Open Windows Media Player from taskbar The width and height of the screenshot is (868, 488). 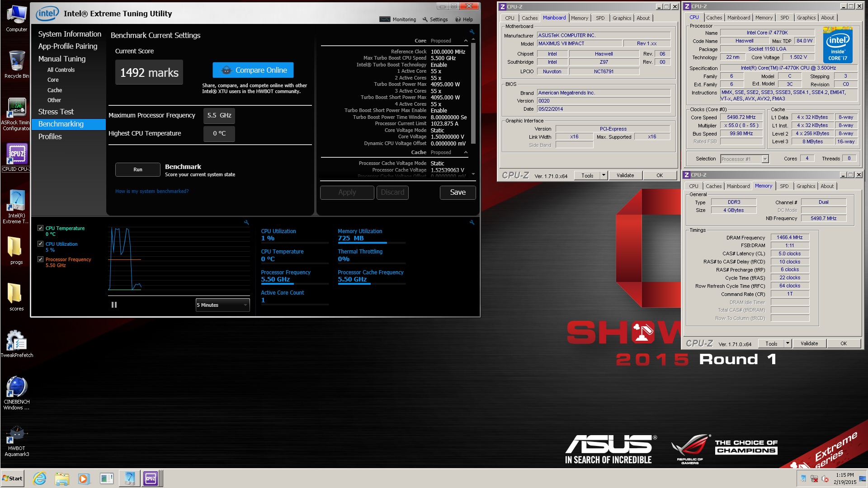point(84,479)
